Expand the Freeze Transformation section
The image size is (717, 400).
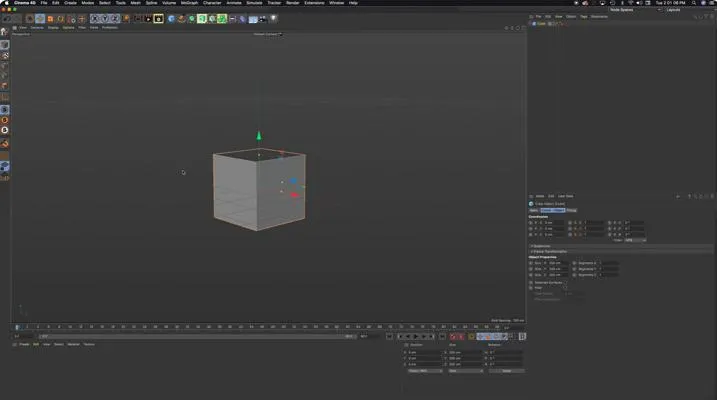tap(549, 251)
